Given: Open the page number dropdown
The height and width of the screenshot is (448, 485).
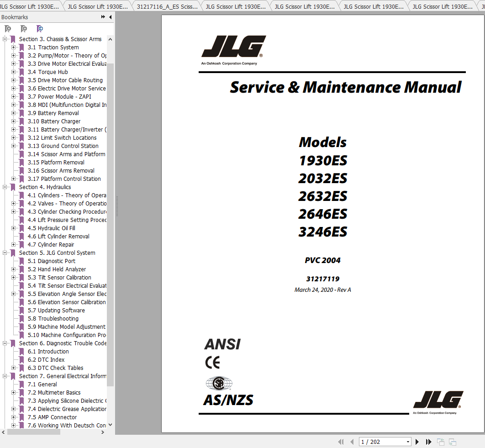Looking at the screenshot, I should (408, 442).
